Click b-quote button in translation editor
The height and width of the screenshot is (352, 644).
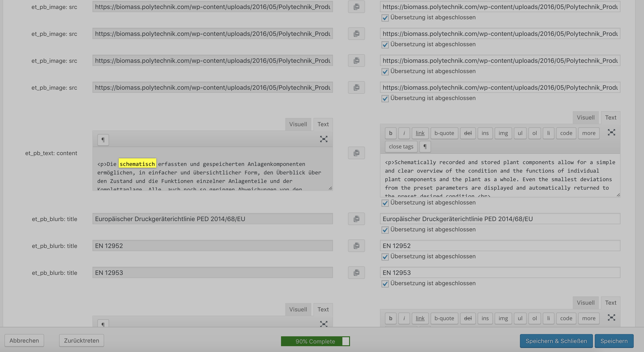coord(444,133)
